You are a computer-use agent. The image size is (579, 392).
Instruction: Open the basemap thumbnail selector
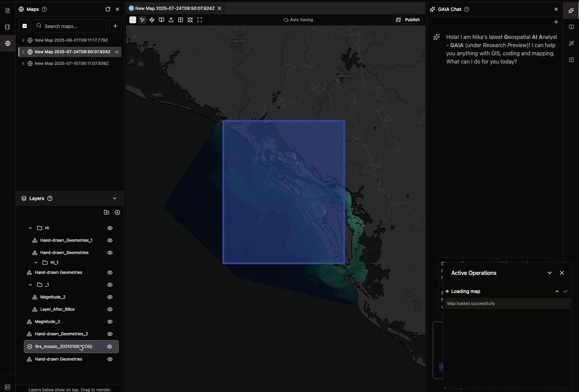pyautogui.click(x=133, y=20)
